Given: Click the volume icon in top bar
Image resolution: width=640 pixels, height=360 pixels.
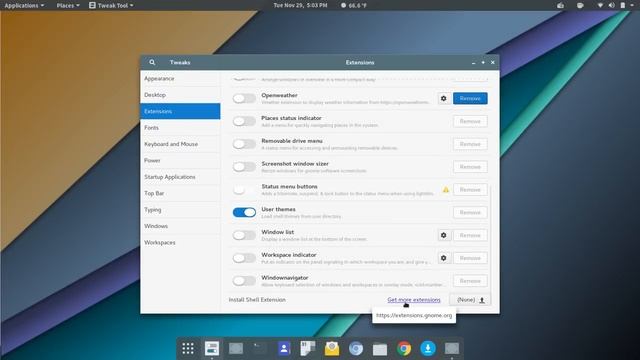Looking at the screenshot, I should 611,5.
